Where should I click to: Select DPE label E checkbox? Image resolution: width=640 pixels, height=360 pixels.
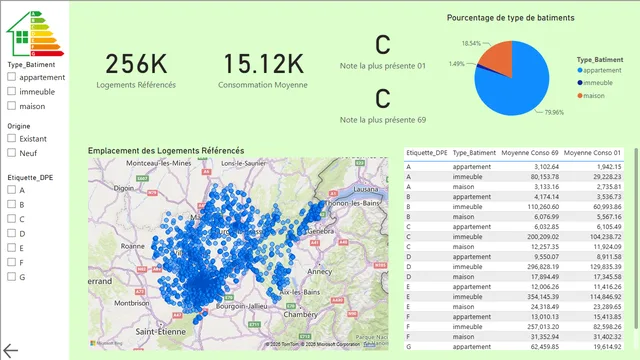(x=12, y=248)
